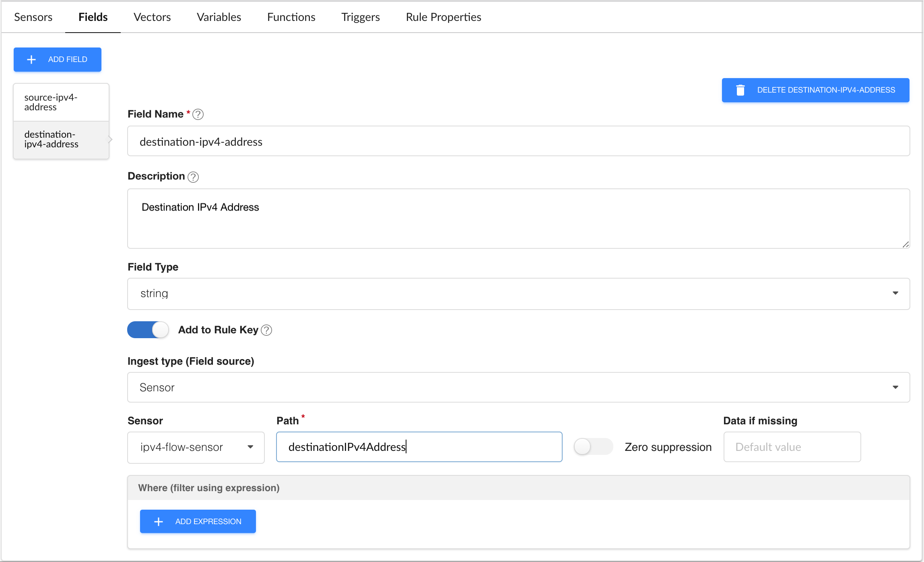The image size is (924, 562).
Task: Open the Triggers tab
Action: tap(360, 17)
